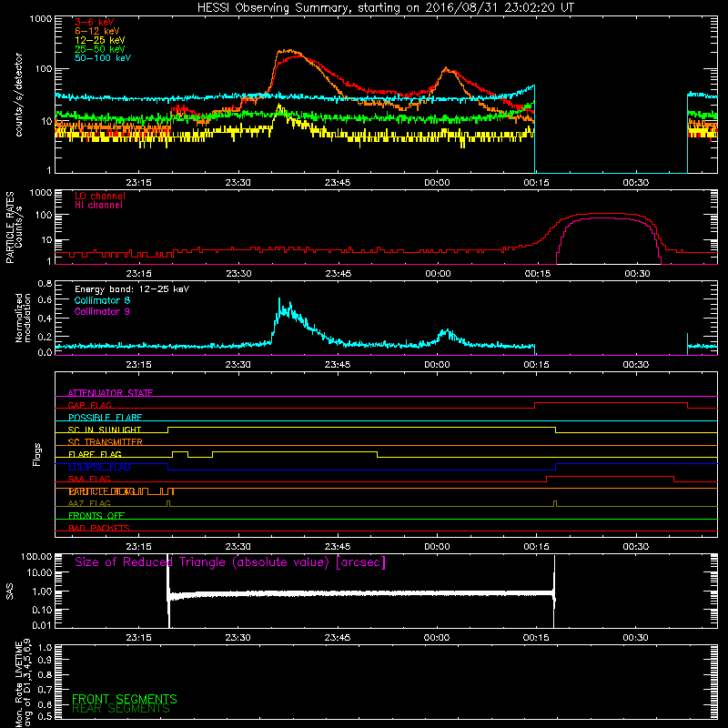
Task: Click the Energy band: 12-25 keV label
Action: (132, 289)
